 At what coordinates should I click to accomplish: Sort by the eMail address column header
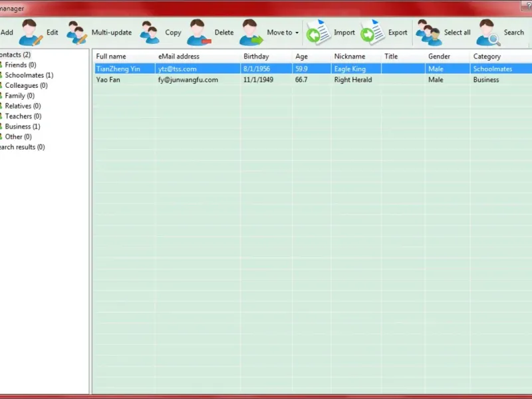pos(179,57)
